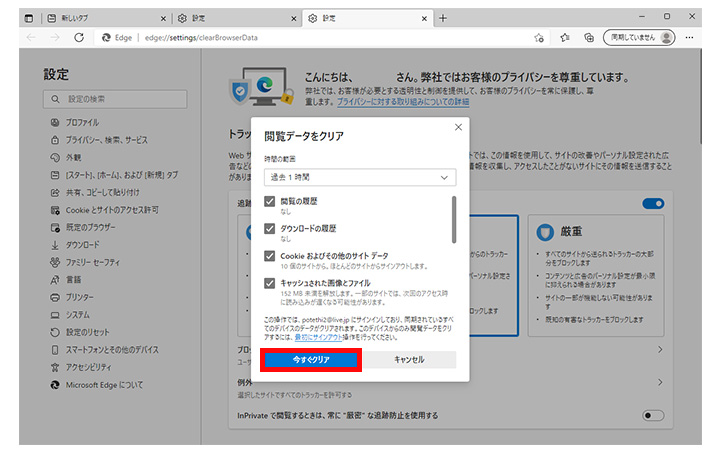Image resolution: width=720 pixels, height=450 pixels.
Task: Click the dialog's vertical scrollbar
Action: 454,219
